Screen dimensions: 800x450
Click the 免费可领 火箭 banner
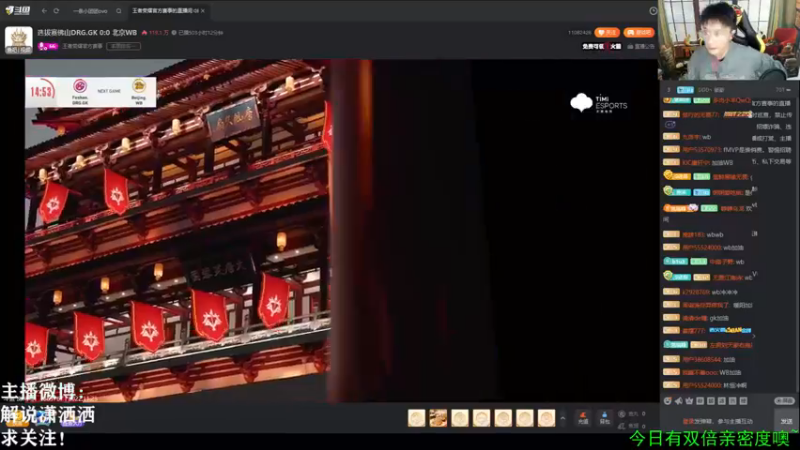pos(602,46)
